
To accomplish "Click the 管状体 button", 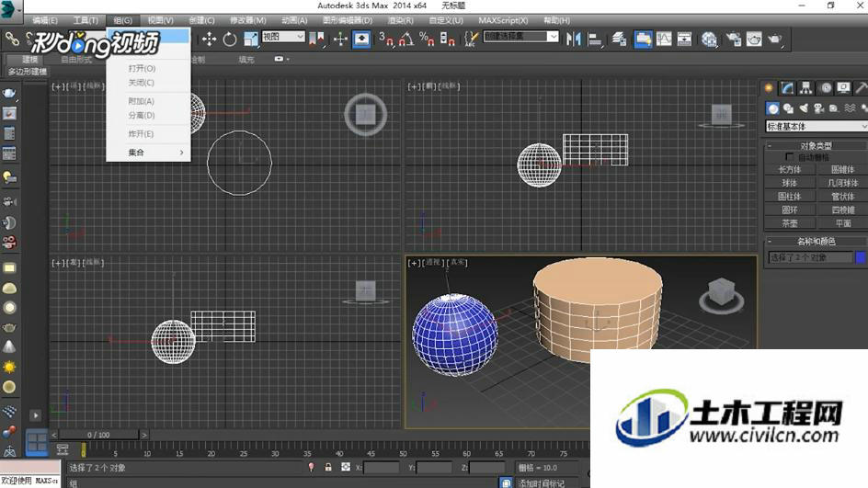I will click(x=842, y=197).
